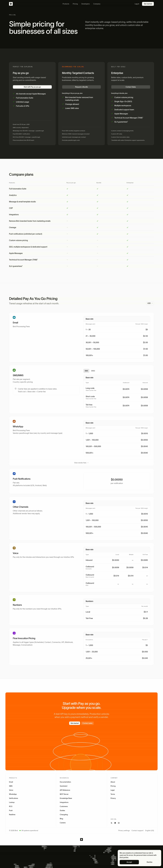Screen dimensions: 163x868
Task: View Carrier Fee under Toll-free
Action: [91, 407]
